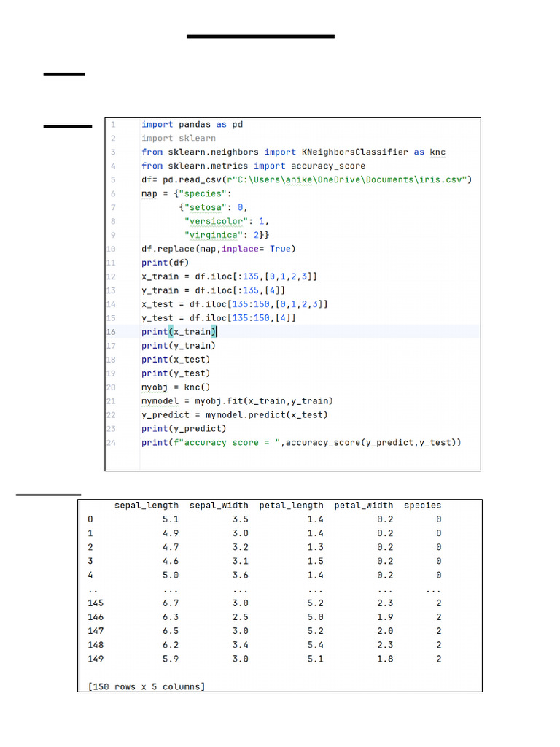Click the print(y_predict) line
The image size is (560, 747).
point(184,428)
